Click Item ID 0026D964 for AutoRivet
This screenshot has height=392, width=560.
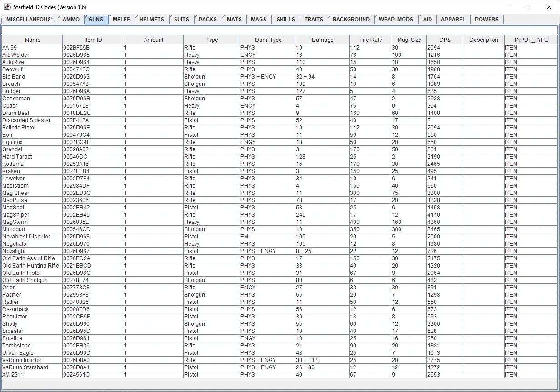[76, 62]
